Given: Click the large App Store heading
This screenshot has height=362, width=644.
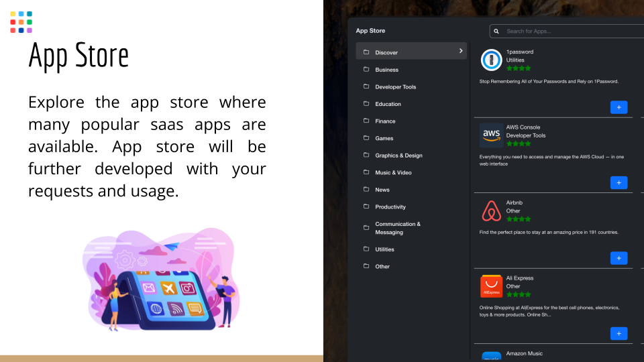Looking at the screenshot, I should 78,56.
